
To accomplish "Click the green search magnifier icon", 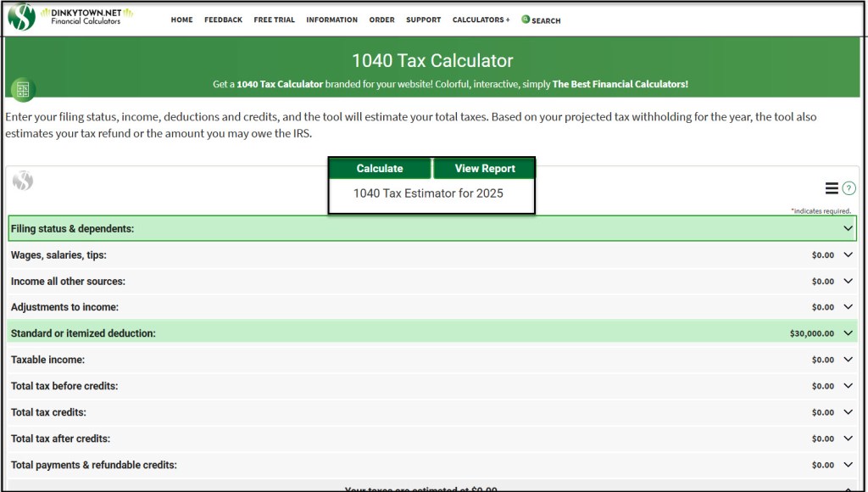I will (526, 19).
